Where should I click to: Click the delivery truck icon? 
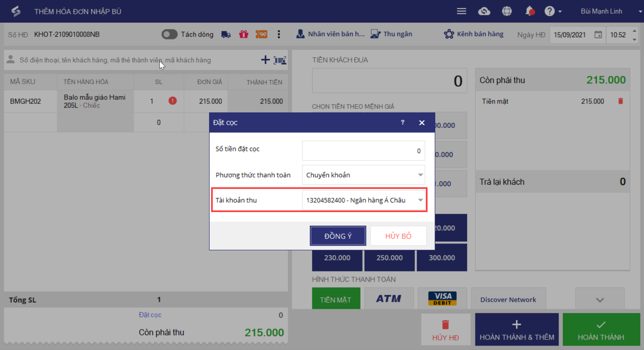tap(226, 34)
